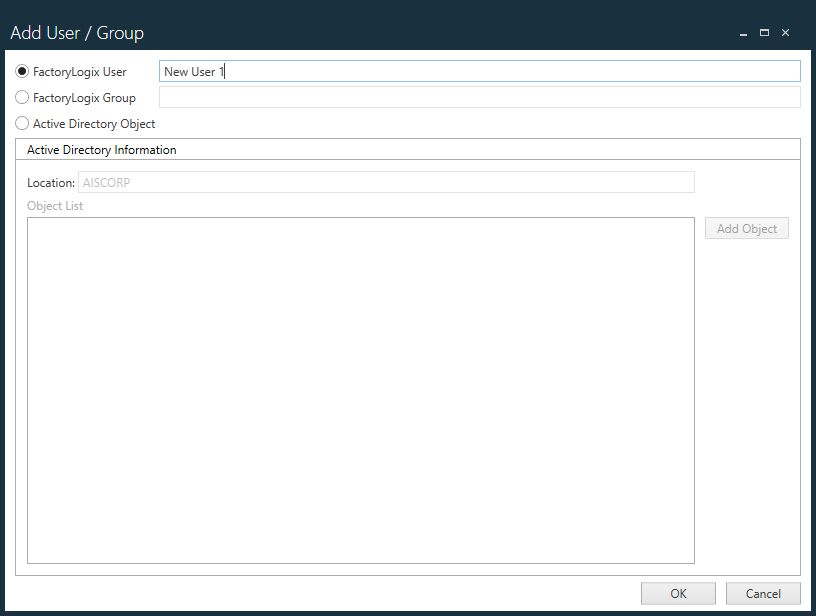Viewport: 816px width, 616px height.
Task: Click the FactoryLogix Group label text
Action: coord(84,97)
